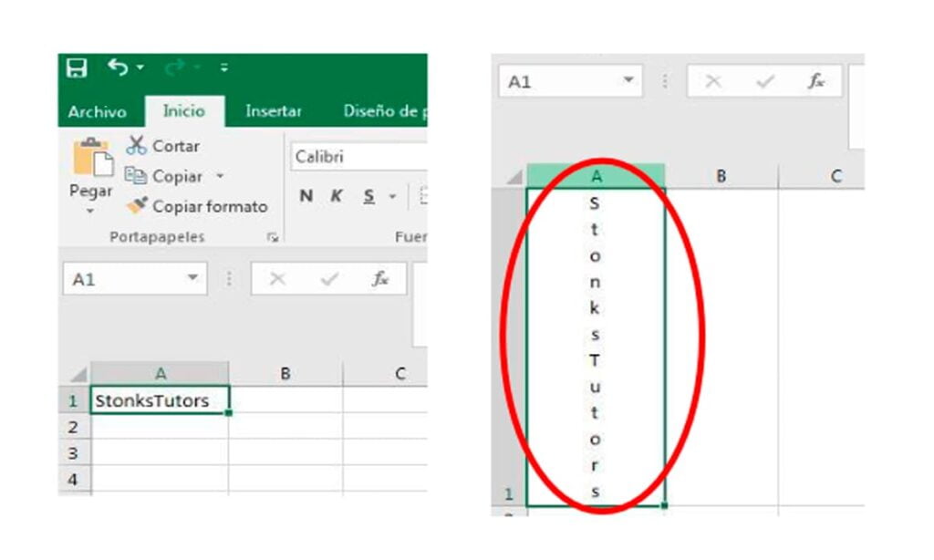Open the Undo history dropdown arrow
934x560 pixels.
[140, 67]
